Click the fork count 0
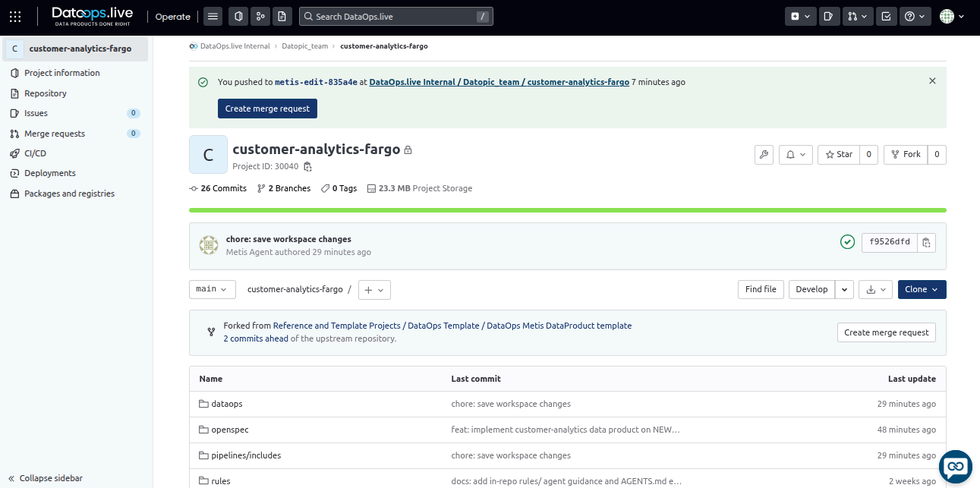This screenshot has width=980, height=488. (x=937, y=154)
